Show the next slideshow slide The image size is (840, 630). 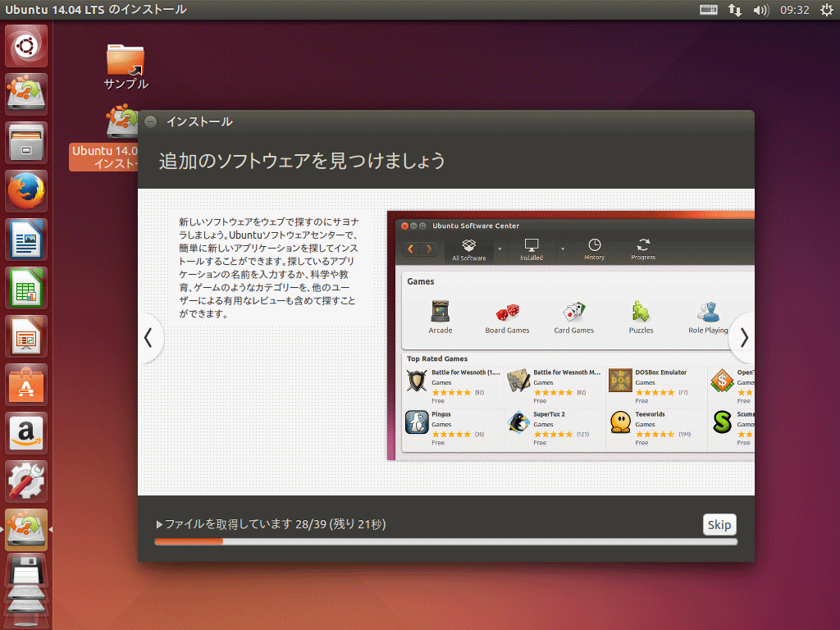click(x=743, y=337)
